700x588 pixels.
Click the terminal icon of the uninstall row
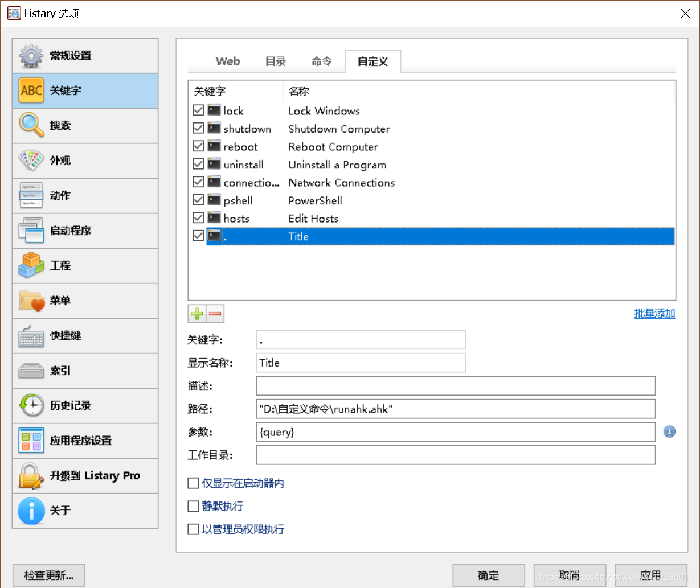pos(214,165)
